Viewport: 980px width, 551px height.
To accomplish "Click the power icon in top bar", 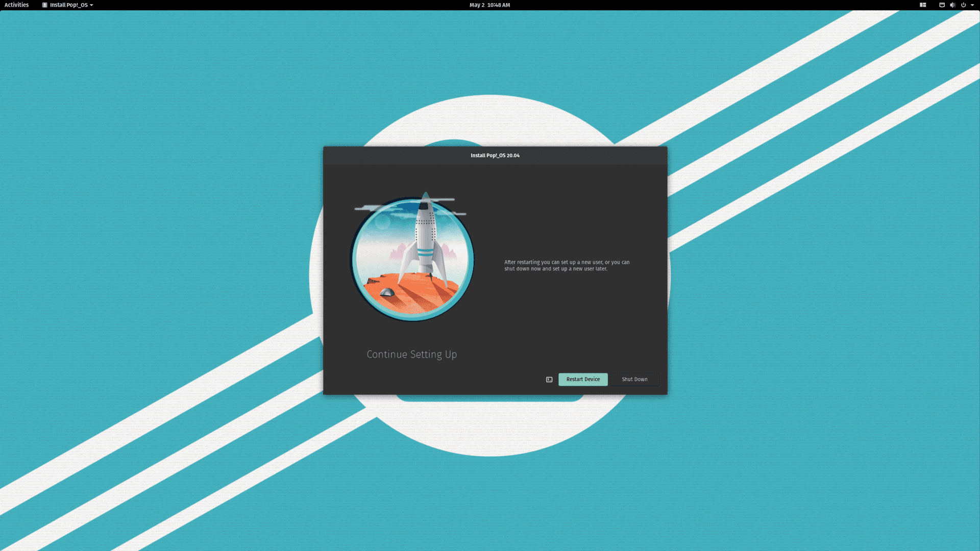I will click(963, 5).
